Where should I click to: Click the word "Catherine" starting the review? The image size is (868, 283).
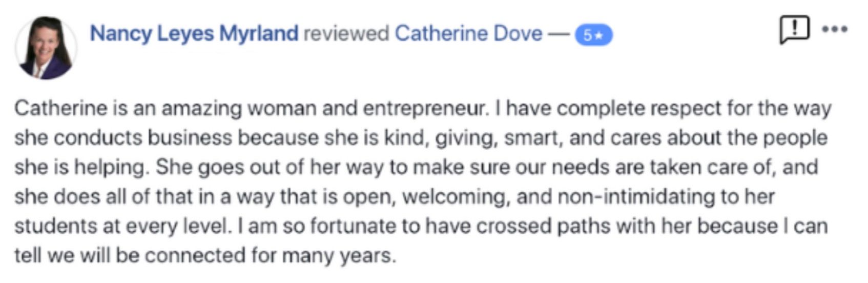pos(61,109)
